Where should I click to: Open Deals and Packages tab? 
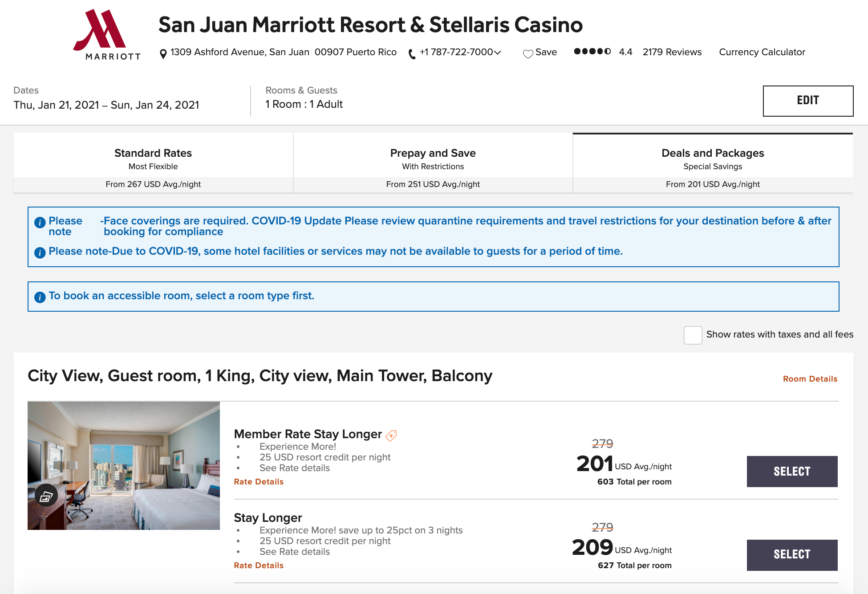point(712,163)
